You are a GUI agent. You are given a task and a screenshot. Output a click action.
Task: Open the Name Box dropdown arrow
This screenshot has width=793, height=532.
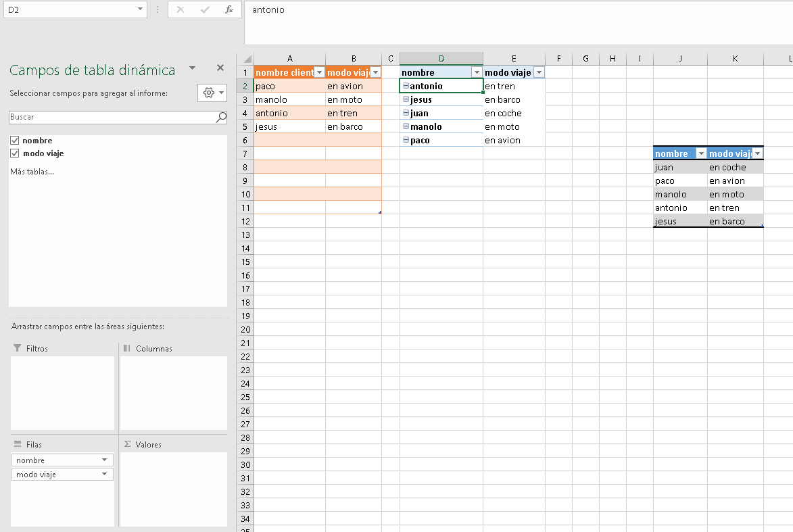[x=140, y=9]
